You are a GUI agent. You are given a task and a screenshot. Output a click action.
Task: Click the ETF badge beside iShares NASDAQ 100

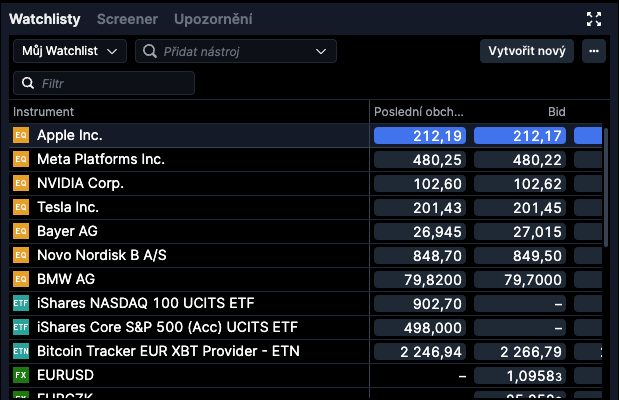pos(20,303)
